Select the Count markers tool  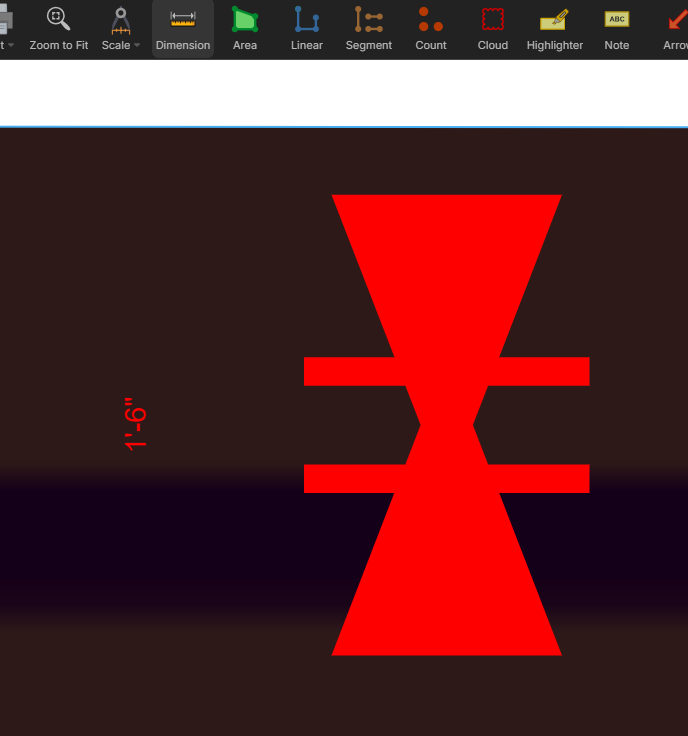(431, 20)
